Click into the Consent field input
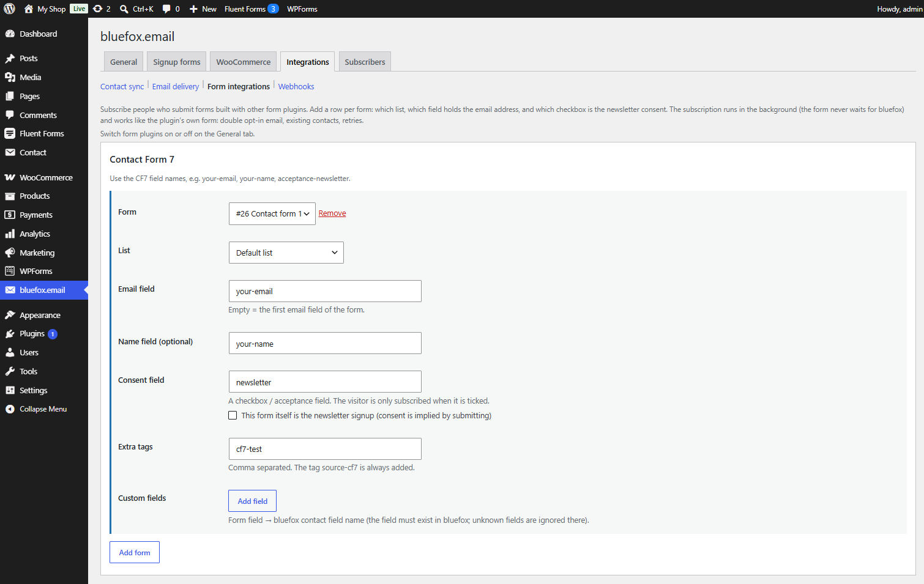The height and width of the screenshot is (584, 924). [325, 382]
